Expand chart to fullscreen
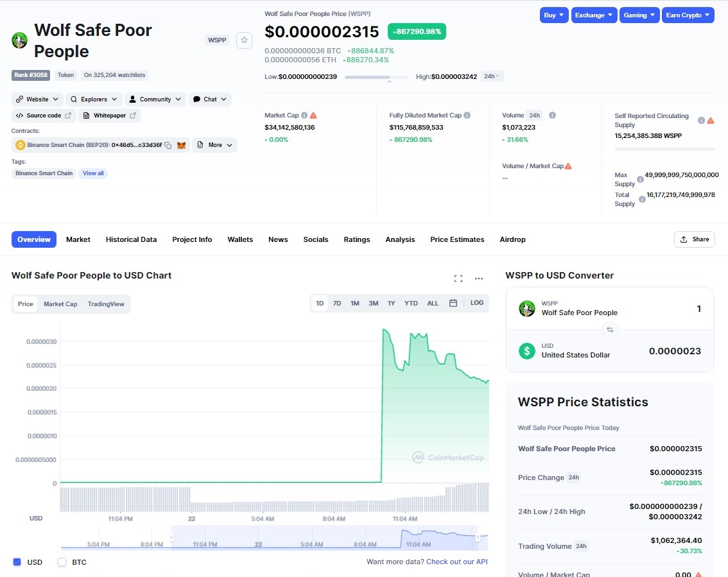The height and width of the screenshot is (577, 728). tap(458, 279)
